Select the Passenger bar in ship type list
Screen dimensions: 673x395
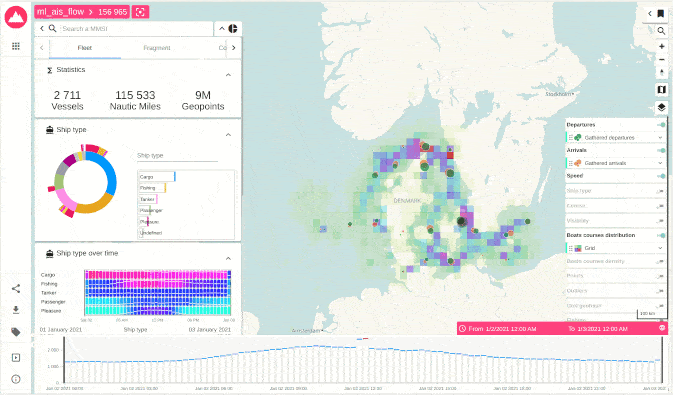145,210
